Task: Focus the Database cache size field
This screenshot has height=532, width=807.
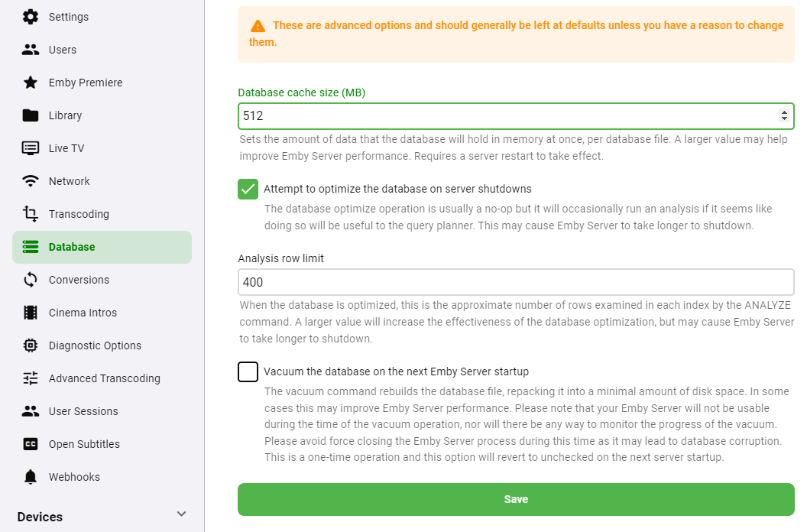Action: click(516, 116)
